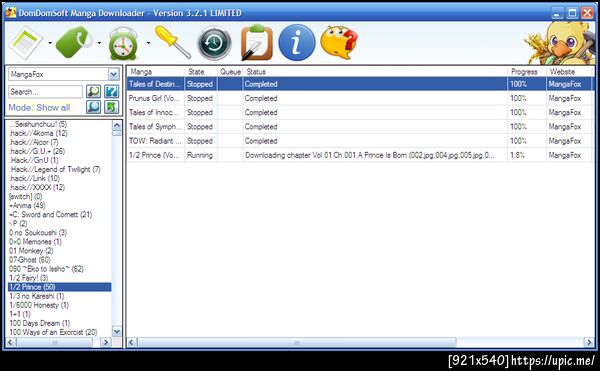Open the blue info icon

[297, 42]
